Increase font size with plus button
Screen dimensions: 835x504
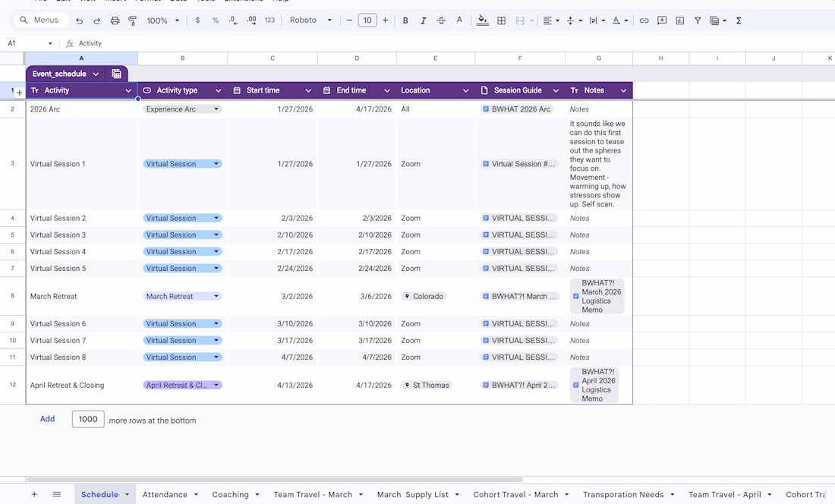coord(385,20)
